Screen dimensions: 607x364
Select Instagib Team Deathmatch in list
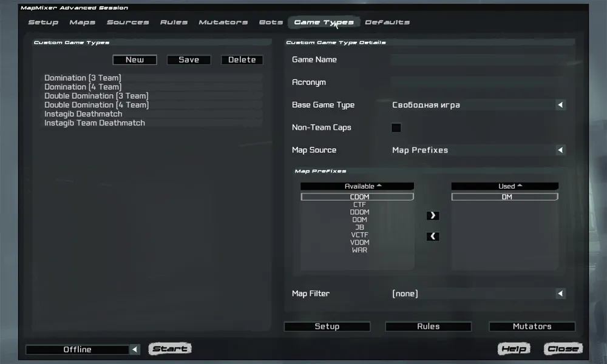(95, 123)
